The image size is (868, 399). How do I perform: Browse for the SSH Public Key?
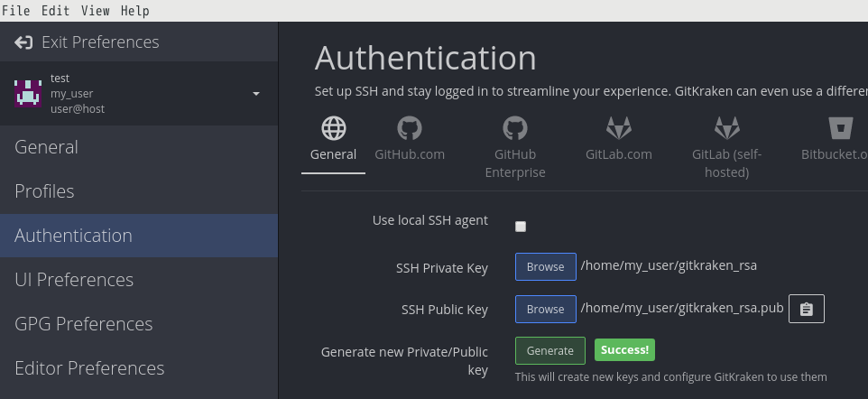click(545, 309)
